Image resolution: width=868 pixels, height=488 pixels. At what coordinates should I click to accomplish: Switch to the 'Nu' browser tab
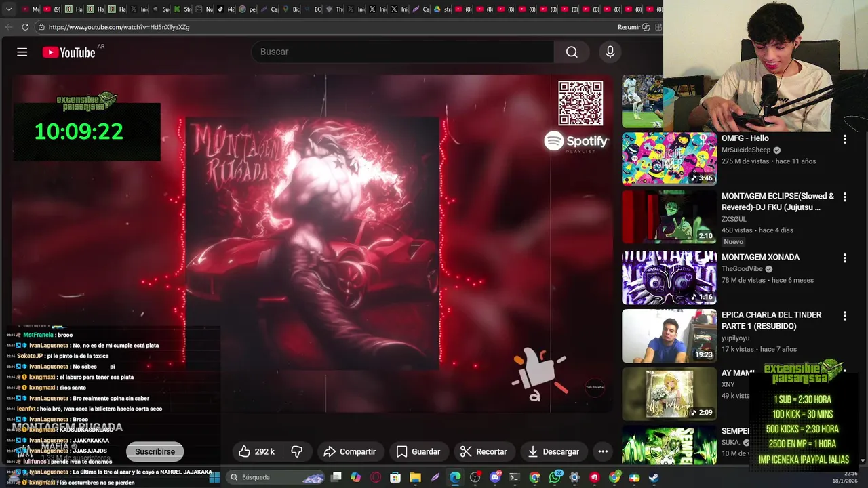(x=204, y=9)
